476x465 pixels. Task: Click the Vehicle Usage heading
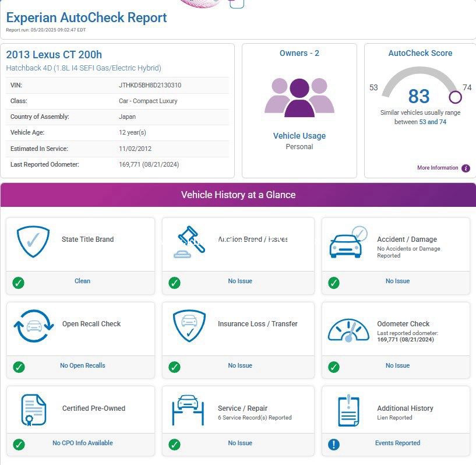pyautogui.click(x=299, y=136)
